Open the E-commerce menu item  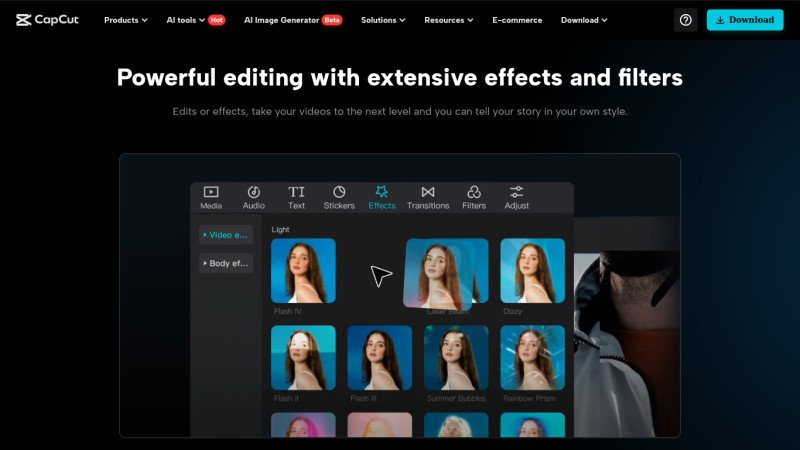pos(517,20)
